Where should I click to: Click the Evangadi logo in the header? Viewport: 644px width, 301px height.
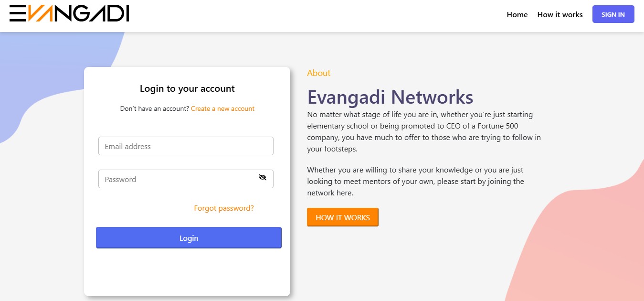69,13
